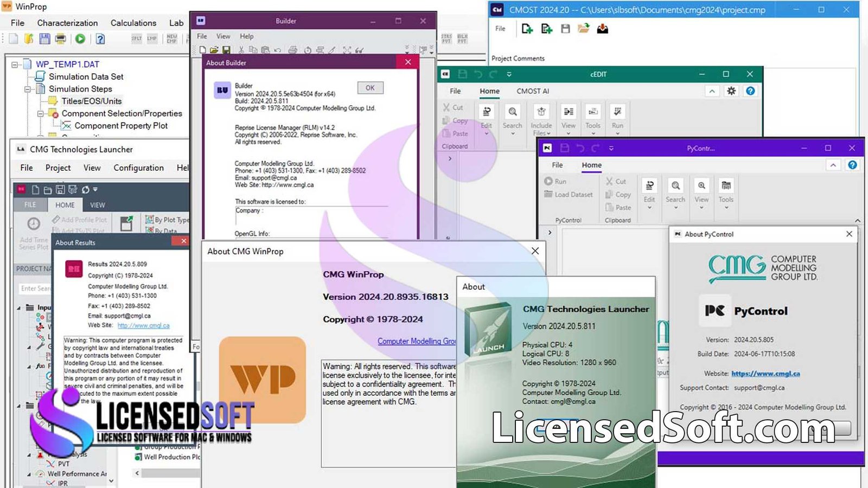The width and height of the screenshot is (868, 488).
Task: Open the View dropdown in PyControl ribbon
Action: tap(701, 194)
